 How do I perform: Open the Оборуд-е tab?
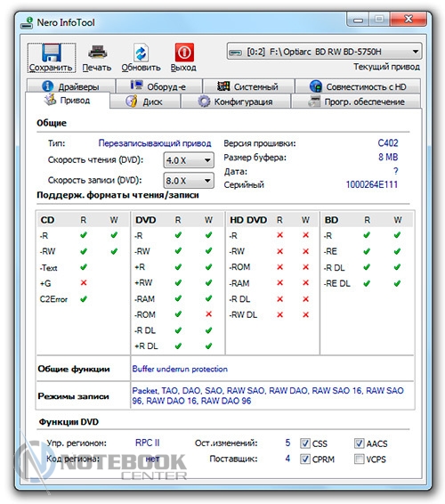(x=159, y=86)
